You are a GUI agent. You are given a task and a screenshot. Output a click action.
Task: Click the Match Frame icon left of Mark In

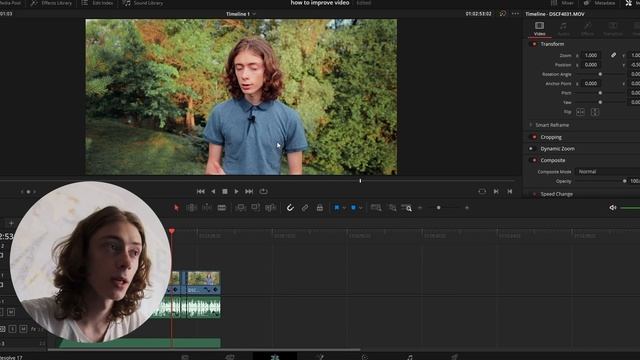tap(482, 191)
